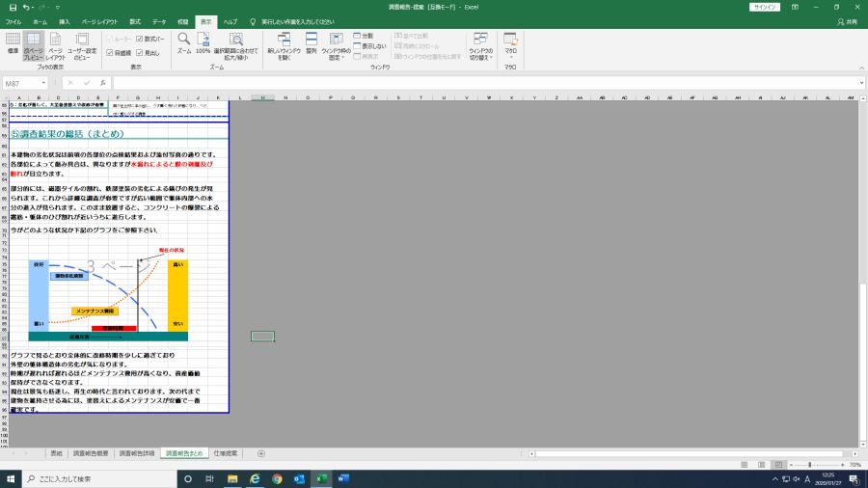
Task: Click the selected cell M87
Action: [262, 336]
